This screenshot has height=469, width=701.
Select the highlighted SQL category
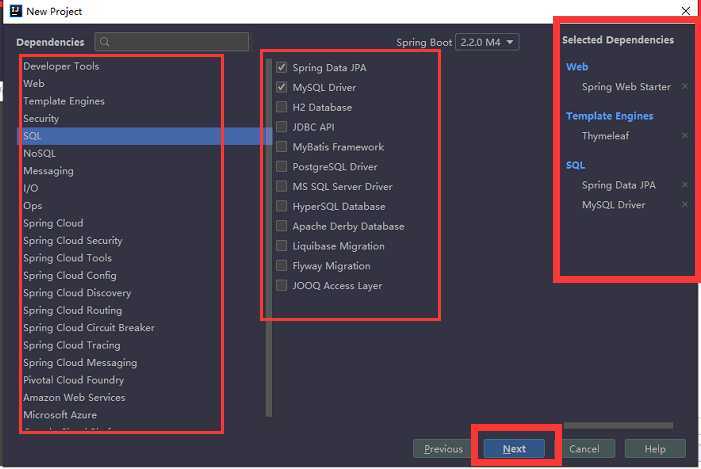[144, 136]
